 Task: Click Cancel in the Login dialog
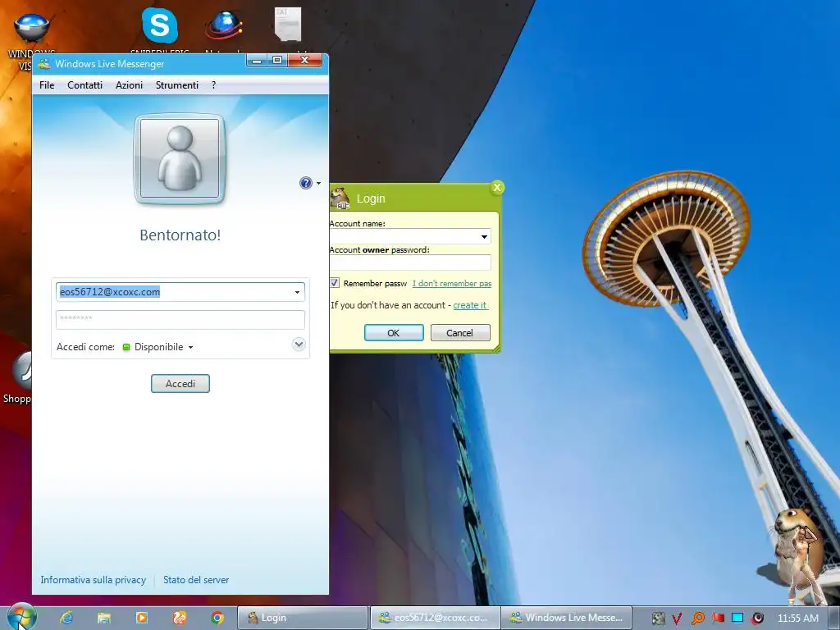(459, 333)
